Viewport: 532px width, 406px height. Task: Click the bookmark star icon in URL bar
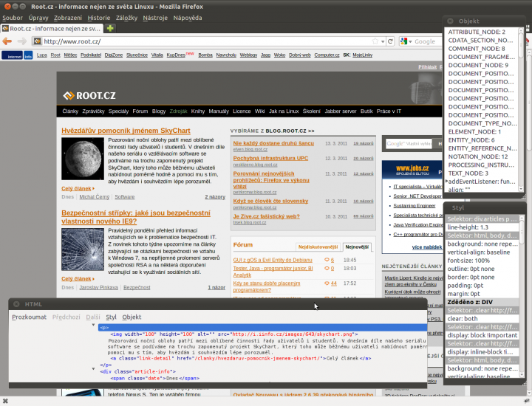coord(375,41)
